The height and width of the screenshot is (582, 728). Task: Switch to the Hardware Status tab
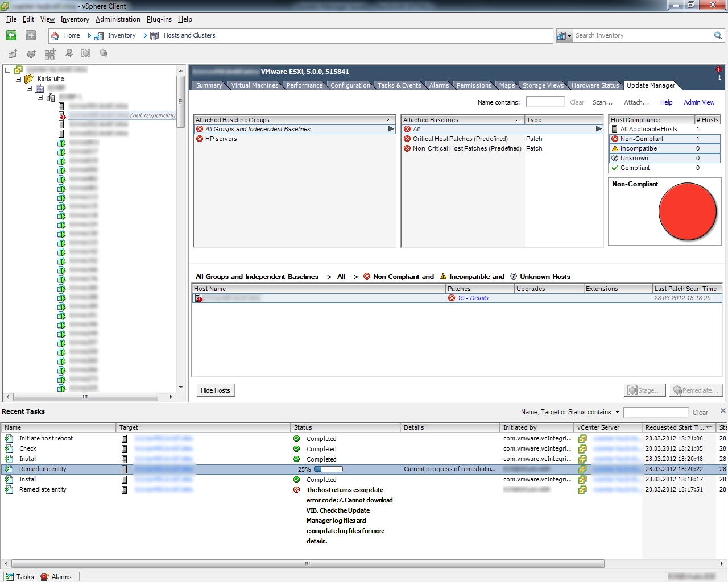595,85
